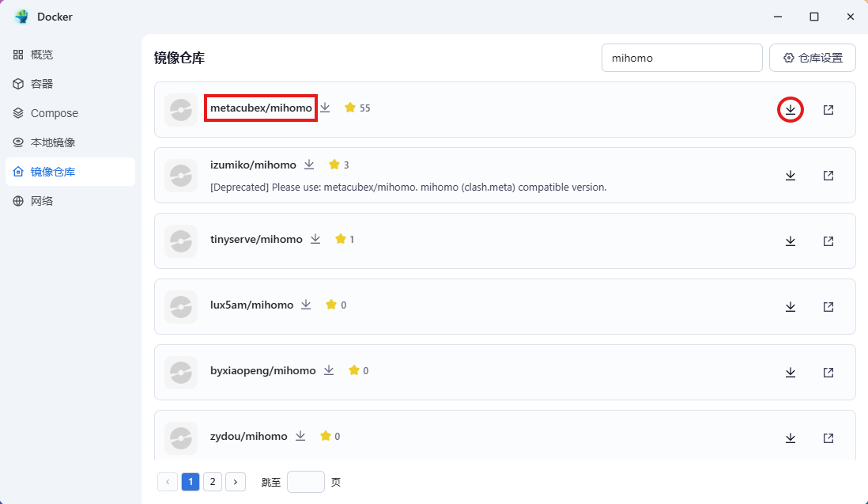Image resolution: width=868 pixels, height=504 pixels.
Task: Go to previous page of results
Action: click(168, 482)
